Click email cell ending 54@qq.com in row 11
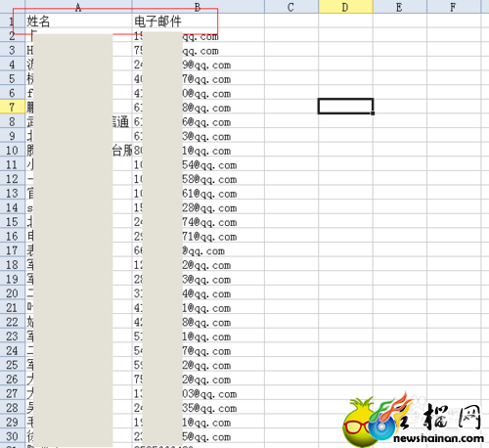The image size is (489, 448). point(199,164)
